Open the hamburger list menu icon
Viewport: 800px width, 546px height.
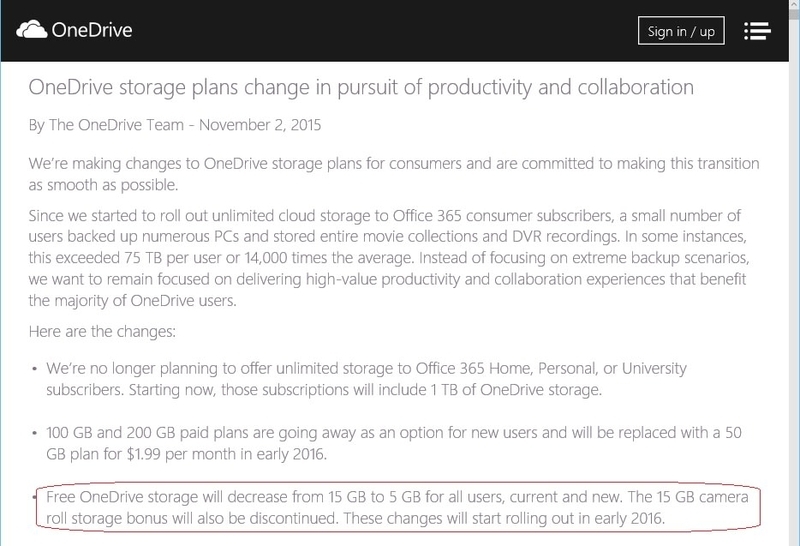click(x=757, y=31)
